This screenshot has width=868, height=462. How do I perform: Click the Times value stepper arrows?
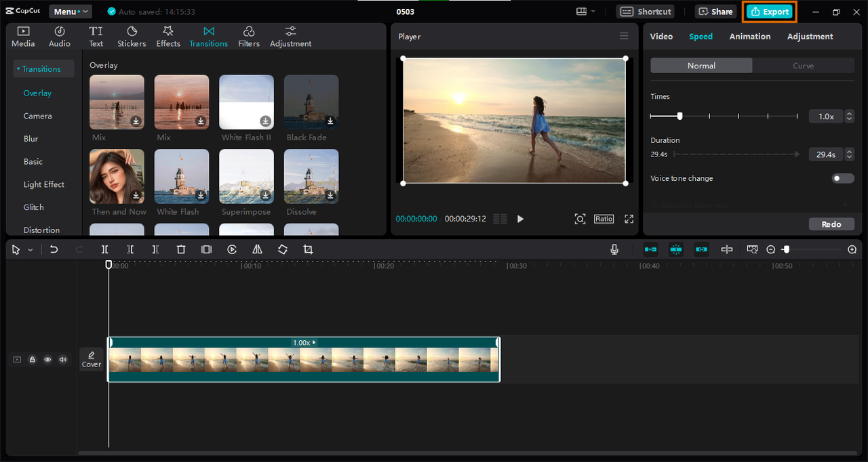click(x=850, y=117)
